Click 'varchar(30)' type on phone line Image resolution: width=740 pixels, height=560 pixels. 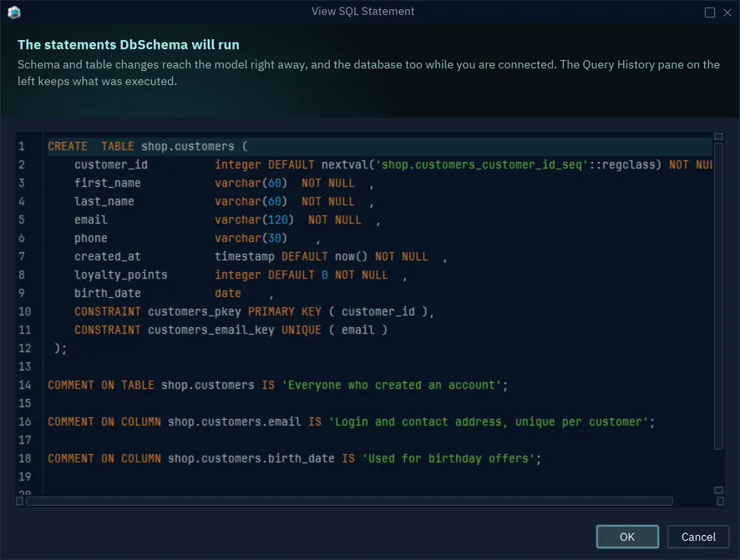[251, 238]
